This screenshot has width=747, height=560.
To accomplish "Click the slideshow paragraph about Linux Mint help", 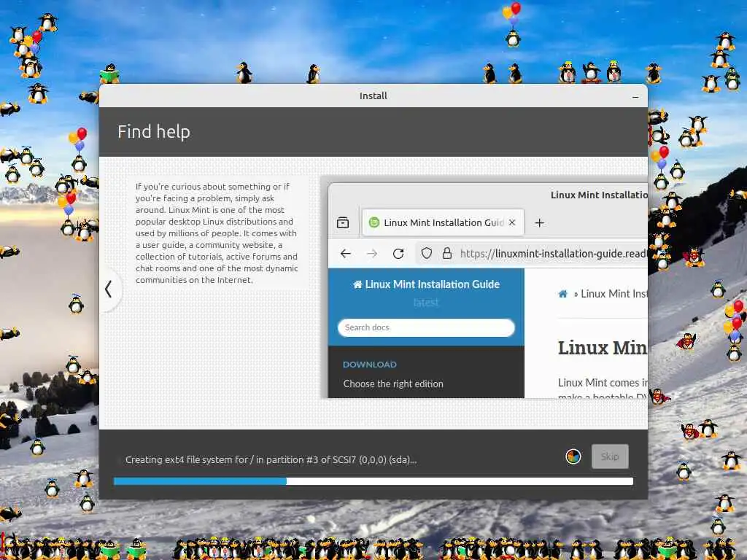I will pyautogui.click(x=217, y=233).
